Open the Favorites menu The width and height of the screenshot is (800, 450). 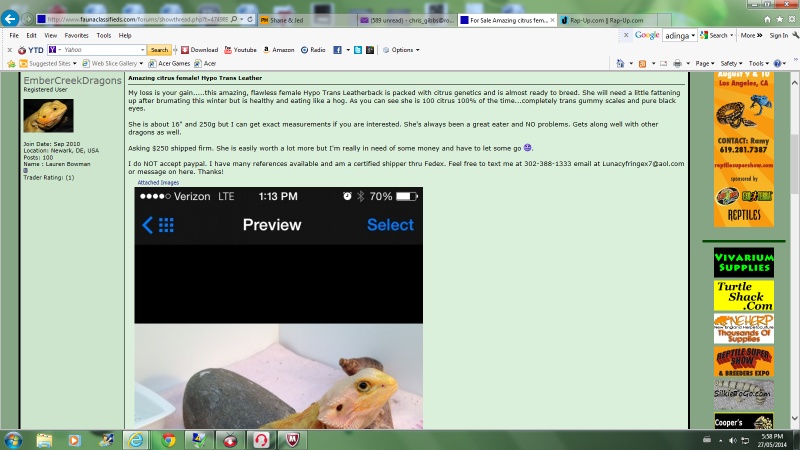(77, 36)
